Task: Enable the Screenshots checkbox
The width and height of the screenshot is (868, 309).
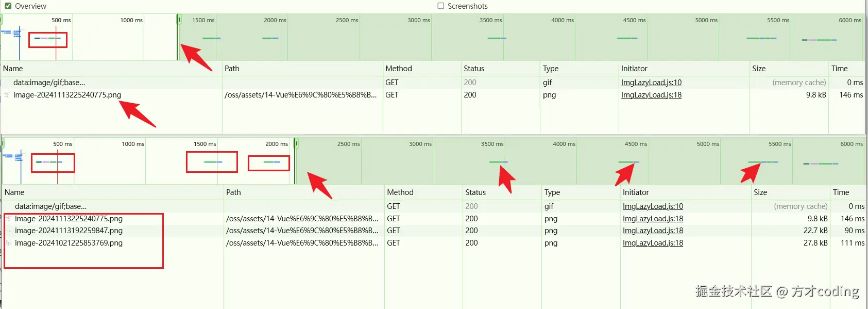Action: (x=440, y=6)
